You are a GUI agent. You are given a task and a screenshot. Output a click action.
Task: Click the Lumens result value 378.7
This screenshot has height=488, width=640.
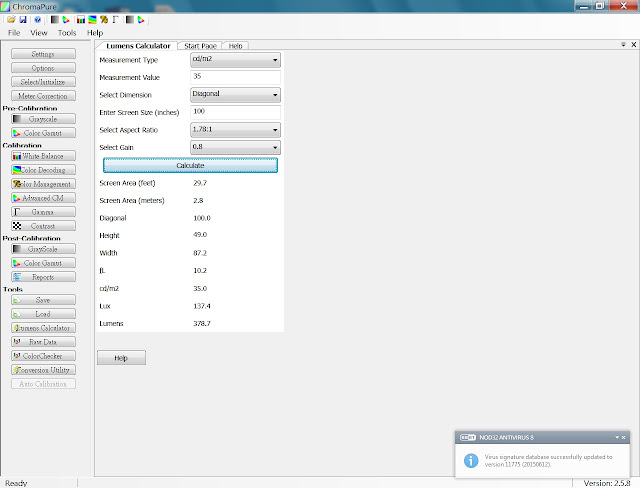pyautogui.click(x=202, y=323)
